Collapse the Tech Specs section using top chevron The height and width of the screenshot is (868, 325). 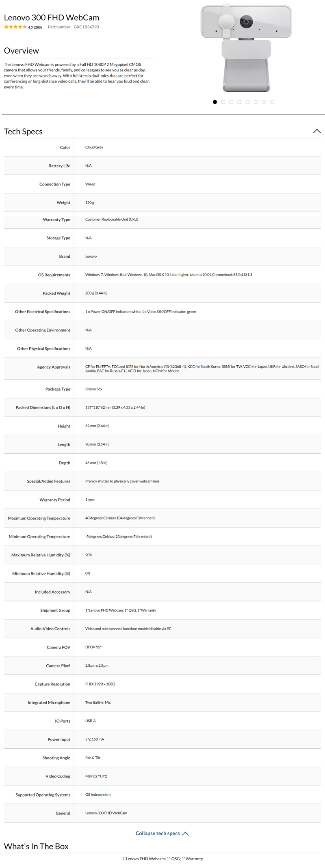(317, 131)
